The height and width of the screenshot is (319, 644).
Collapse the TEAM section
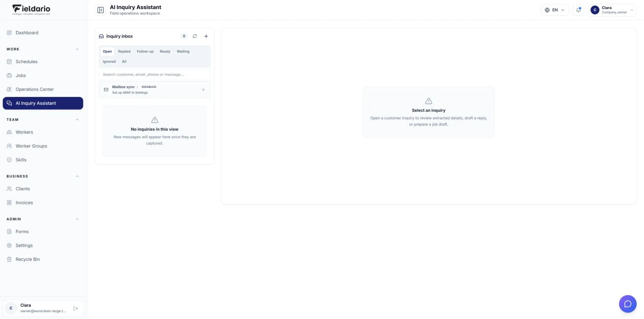77,120
